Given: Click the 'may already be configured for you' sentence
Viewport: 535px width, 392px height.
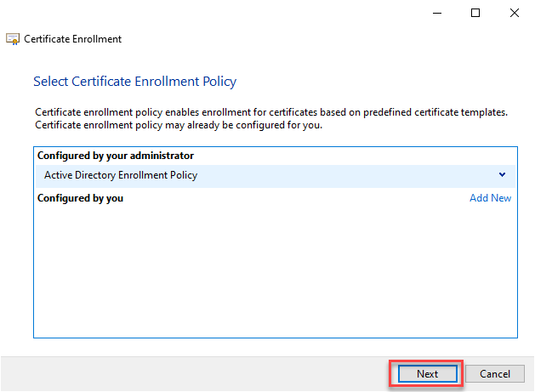Looking at the screenshot, I should 179,125.
